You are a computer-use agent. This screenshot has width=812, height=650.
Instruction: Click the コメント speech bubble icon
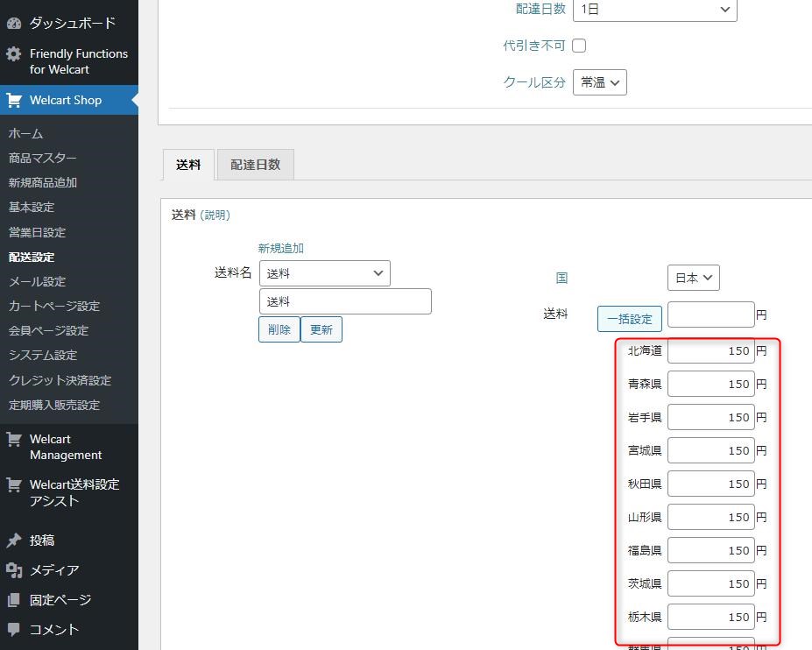tap(14, 630)
